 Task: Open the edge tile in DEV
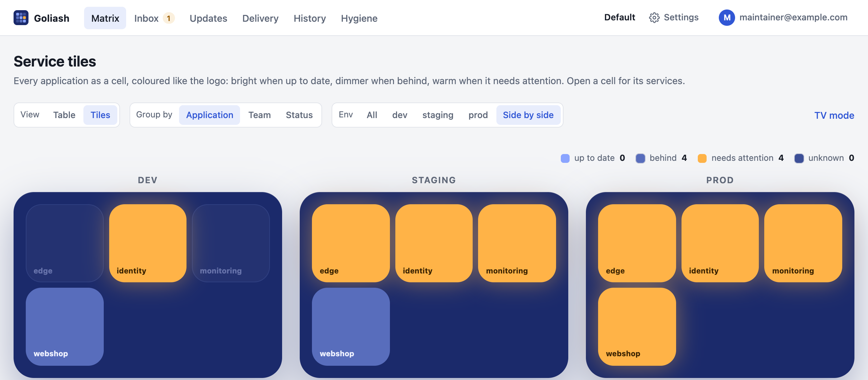coord(65,243)
